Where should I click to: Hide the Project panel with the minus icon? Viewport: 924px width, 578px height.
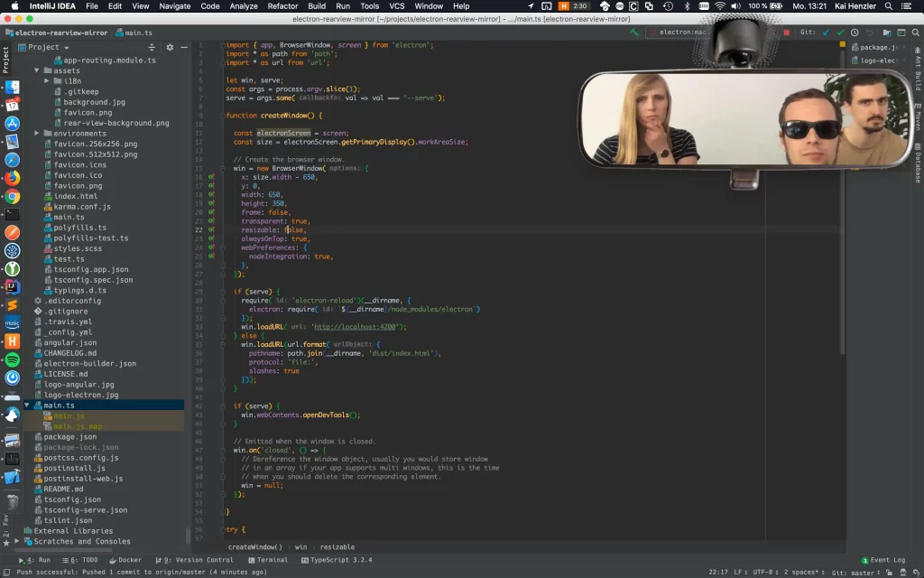[x=184, y=47]
